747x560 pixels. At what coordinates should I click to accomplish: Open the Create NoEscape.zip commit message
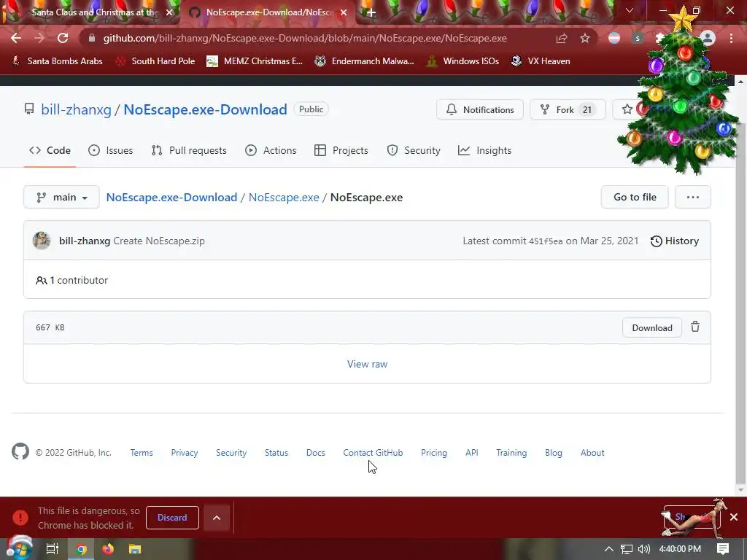159,241
